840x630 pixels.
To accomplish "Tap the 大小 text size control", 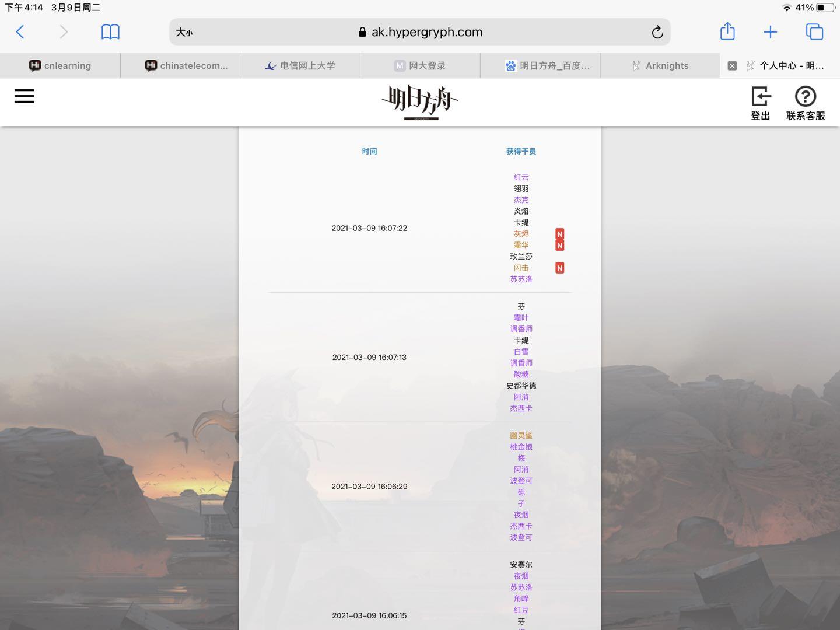I will click(x=184, y=32).
